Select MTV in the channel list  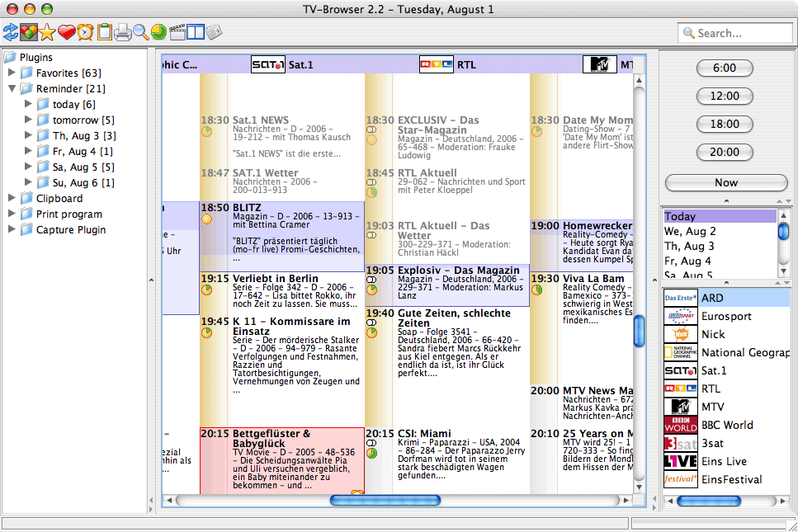(x=726, y=407)
